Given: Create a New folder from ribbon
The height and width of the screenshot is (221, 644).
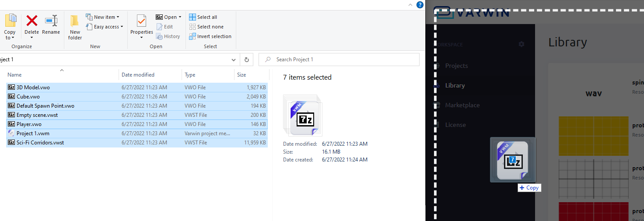Looking at the screenshot, I should [75, 27].
